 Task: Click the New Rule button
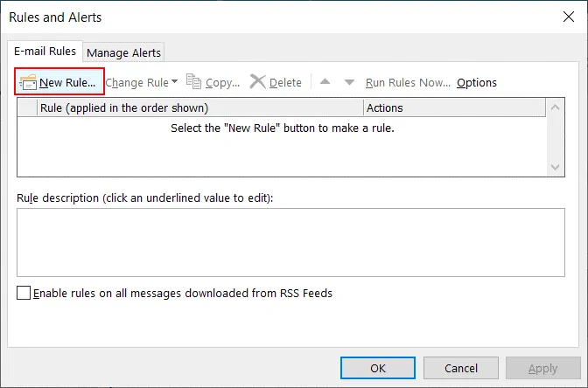tap(59, 82)
